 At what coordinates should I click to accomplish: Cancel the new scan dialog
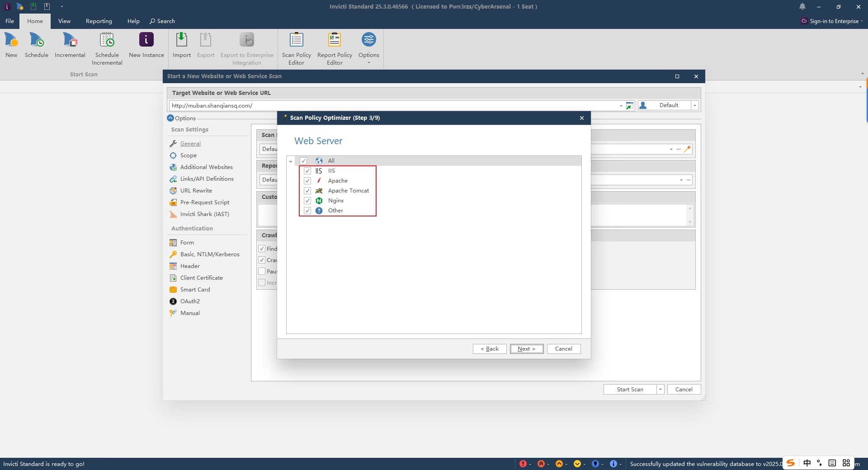pyautogui.click(x=684, y=389)
